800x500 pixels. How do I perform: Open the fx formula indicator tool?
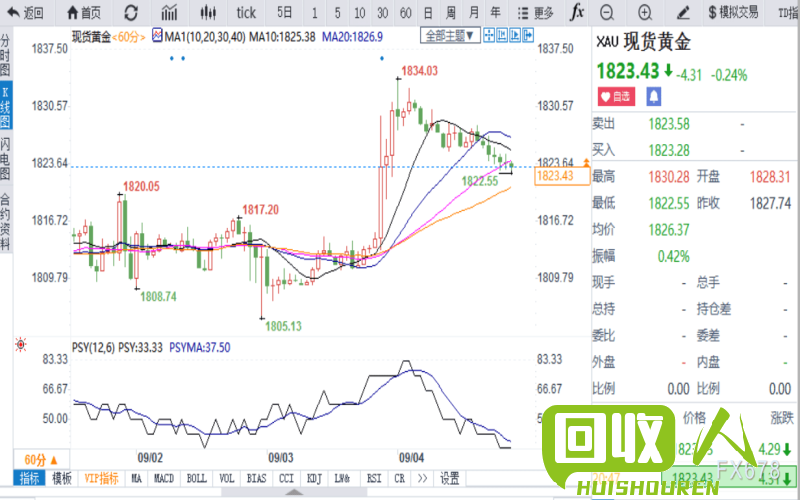click(x=577, y=12)
